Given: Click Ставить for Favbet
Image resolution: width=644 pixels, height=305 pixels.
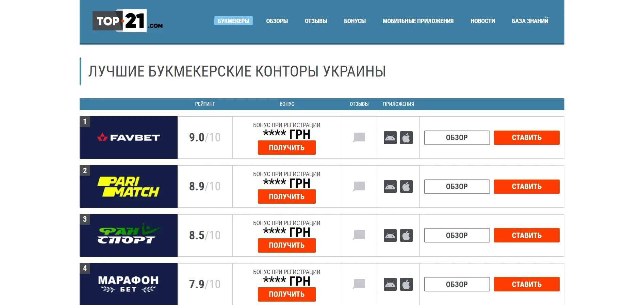Looking at the screenshot, I should click(x=527, y=138).
